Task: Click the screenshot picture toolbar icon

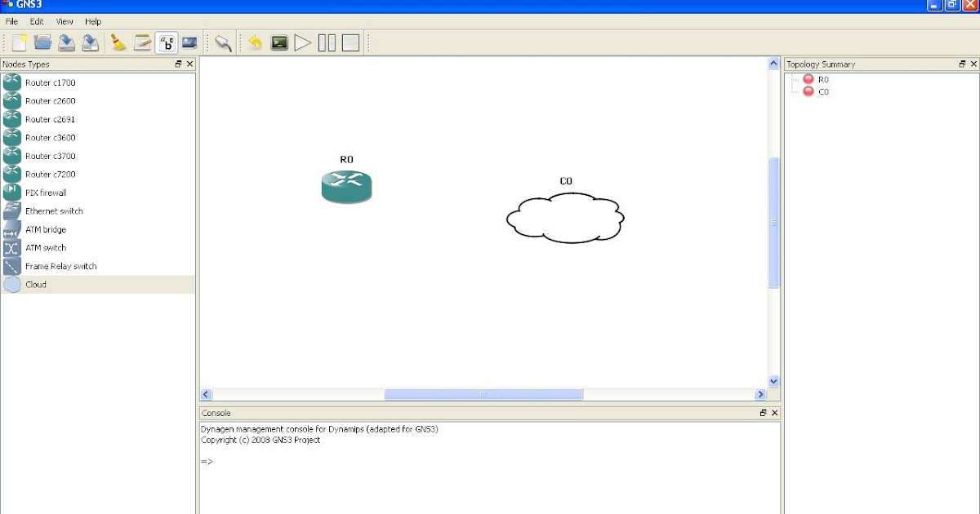Action: pyautogui.click(x=189, y=42)
